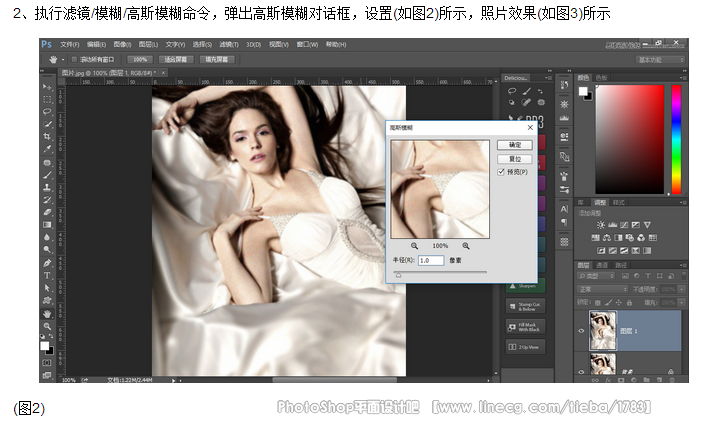Viewport: 701px width, 424px height.
Task: Switch to the 路径 paths tab
Action: tap(621, 265)
